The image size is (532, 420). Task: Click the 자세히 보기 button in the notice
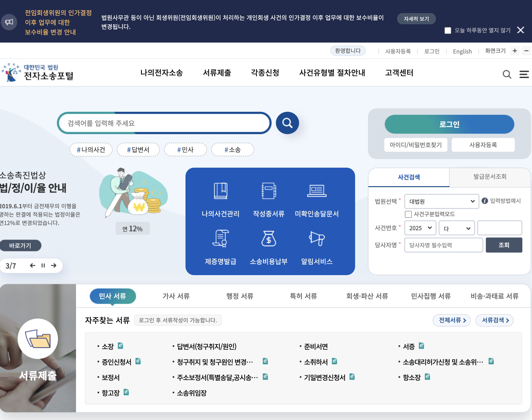pos(416,18)
